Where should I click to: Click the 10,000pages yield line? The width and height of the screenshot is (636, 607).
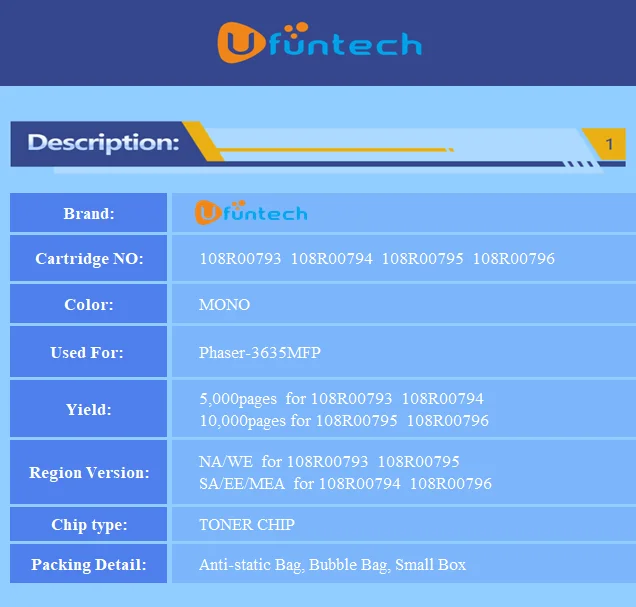pos(344,421)
